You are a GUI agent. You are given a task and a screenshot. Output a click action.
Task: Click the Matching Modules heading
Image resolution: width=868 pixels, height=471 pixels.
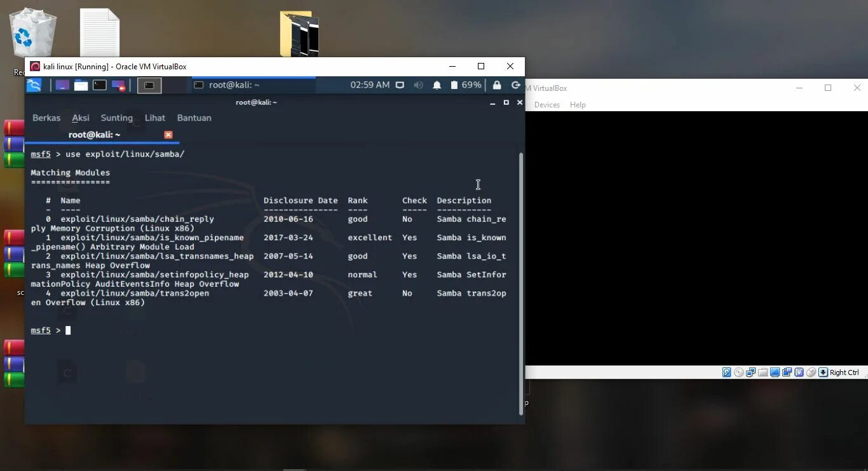pos(71,172)
